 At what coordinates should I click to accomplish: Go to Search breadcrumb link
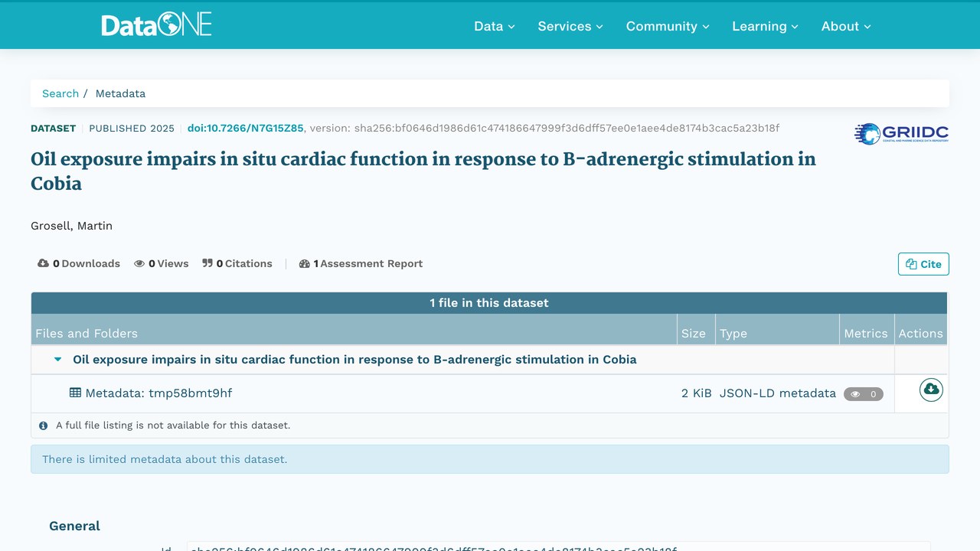60,93
